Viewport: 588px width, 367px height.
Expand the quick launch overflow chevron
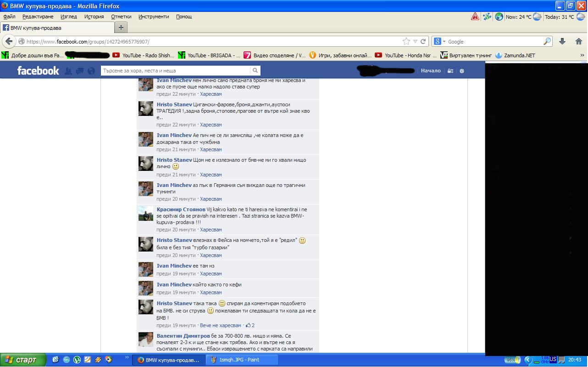pos(127,356)
